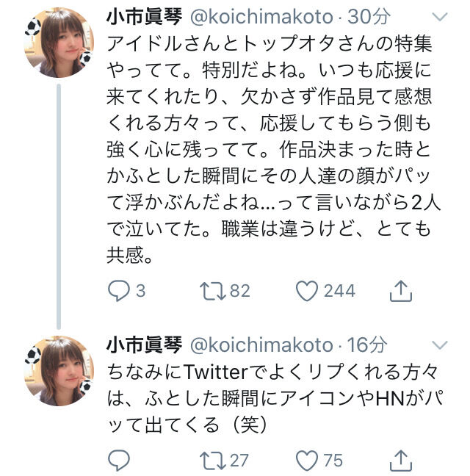This screenshot has width=470, height=476.
Task: Reply to the tweet posted 16分 ago
Action: click(x=119, y=460)
